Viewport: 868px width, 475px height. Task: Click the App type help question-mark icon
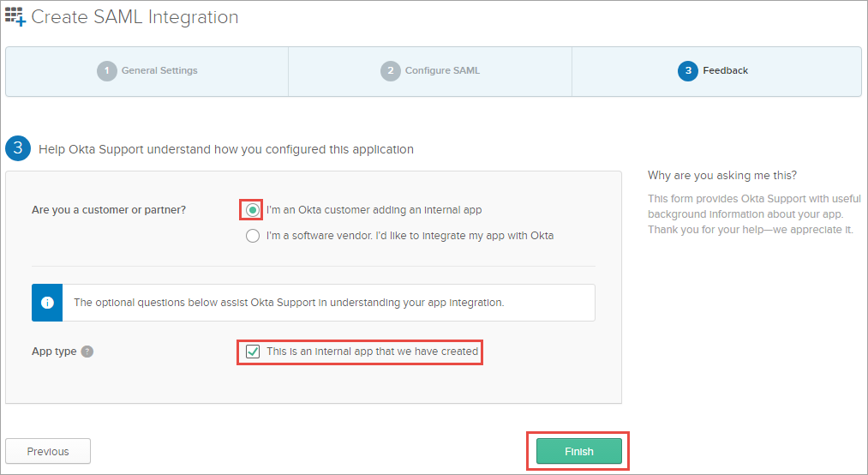tap(87, 352)
